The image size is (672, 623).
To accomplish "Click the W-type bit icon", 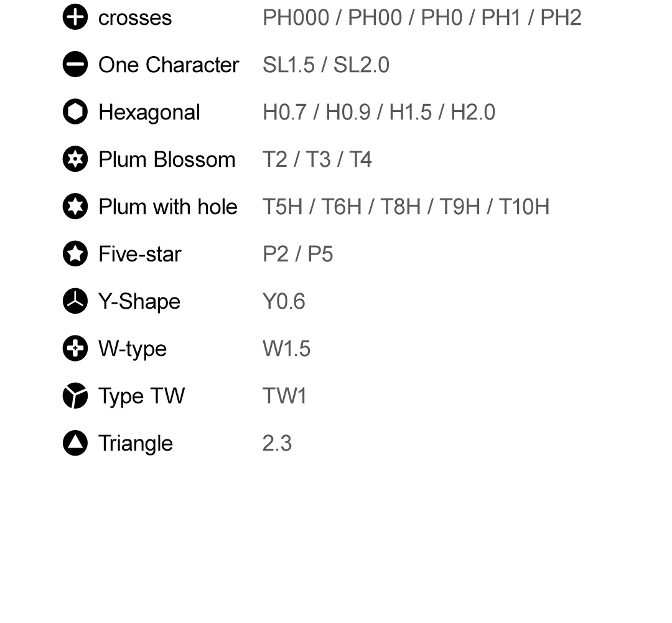I will coord(75,349).
